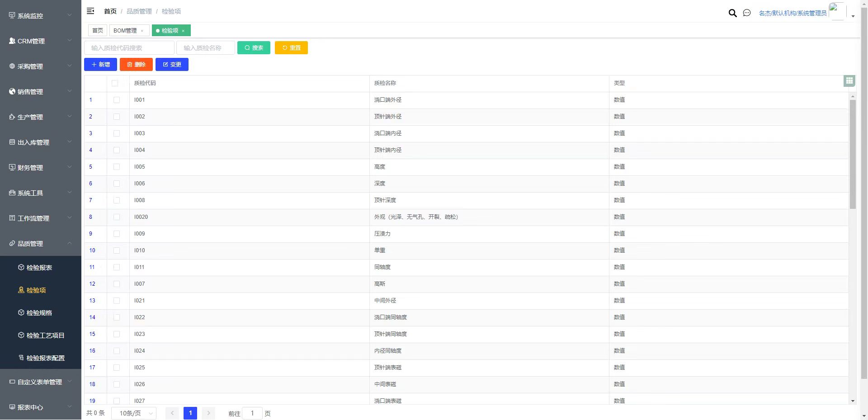This screenshot has height=420, width=868.
Task: Click the 财务管理 icon in sidebar
Action: [12, 167]
